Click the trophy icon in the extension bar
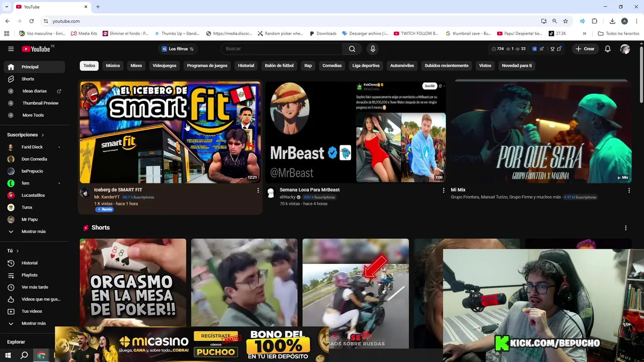 (552, 49)
